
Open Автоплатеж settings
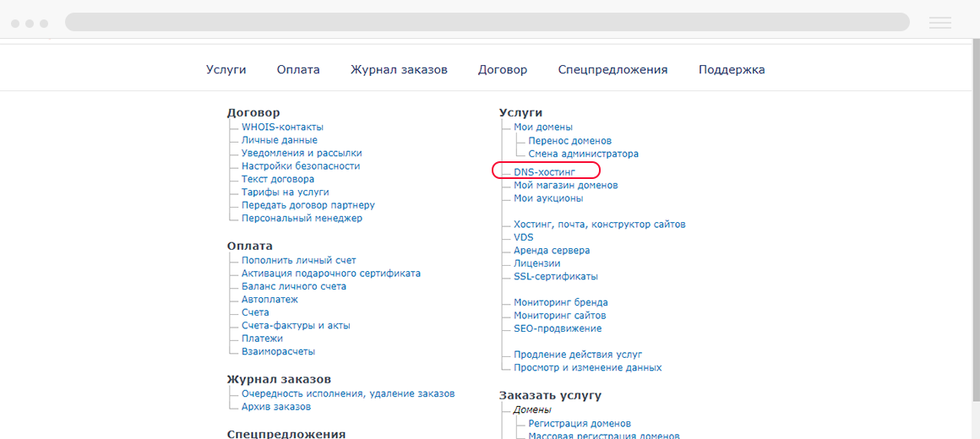point(269,300)
